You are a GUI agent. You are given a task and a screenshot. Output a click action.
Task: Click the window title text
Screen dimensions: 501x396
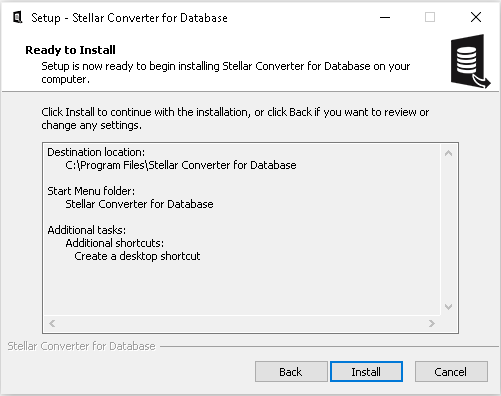[129, 18]
